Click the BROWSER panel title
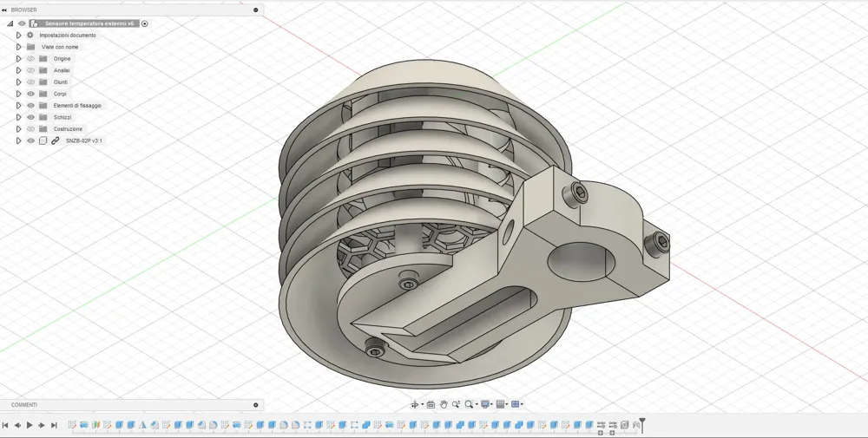The height and width of the screenshot is (438, 868). point(23,10)
